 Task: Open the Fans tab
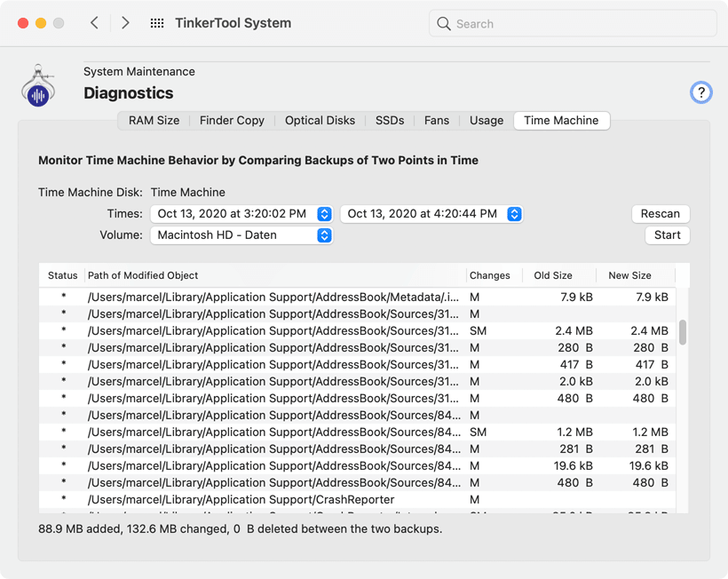436,121
